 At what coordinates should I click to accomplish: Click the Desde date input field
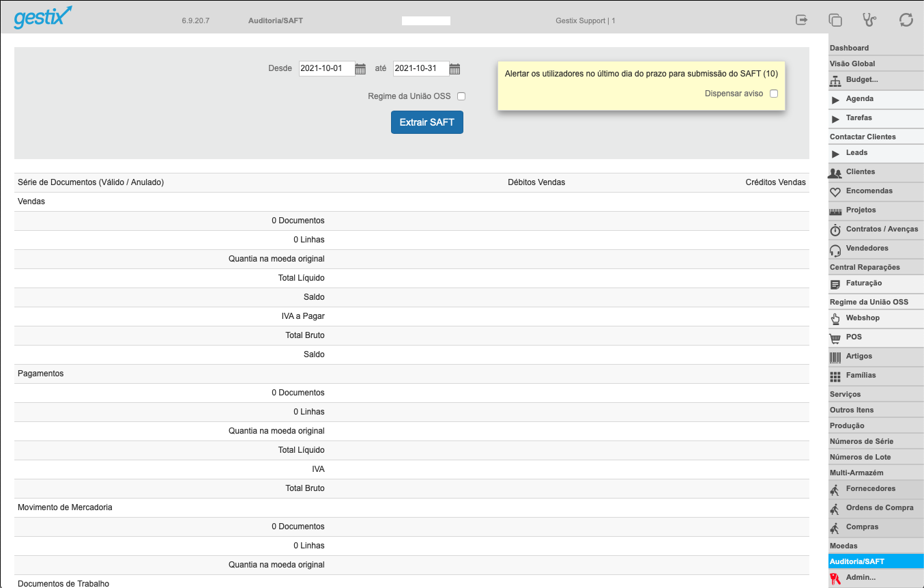326,68
